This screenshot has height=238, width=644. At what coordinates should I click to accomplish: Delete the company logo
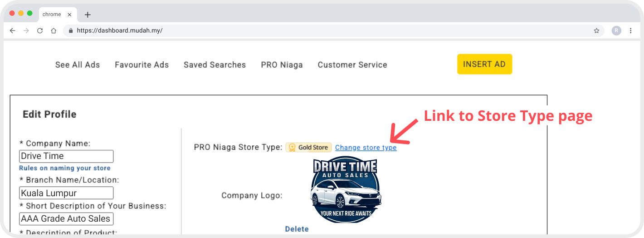pyautogui.click(x=297, y=229)
